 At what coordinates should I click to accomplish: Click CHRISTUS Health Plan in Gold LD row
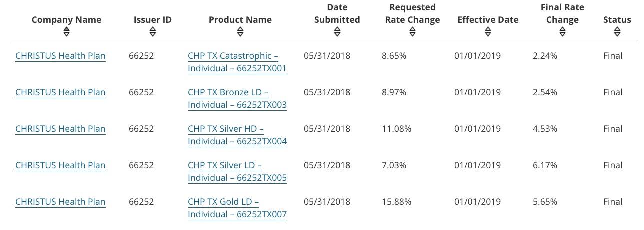point(60,202)
